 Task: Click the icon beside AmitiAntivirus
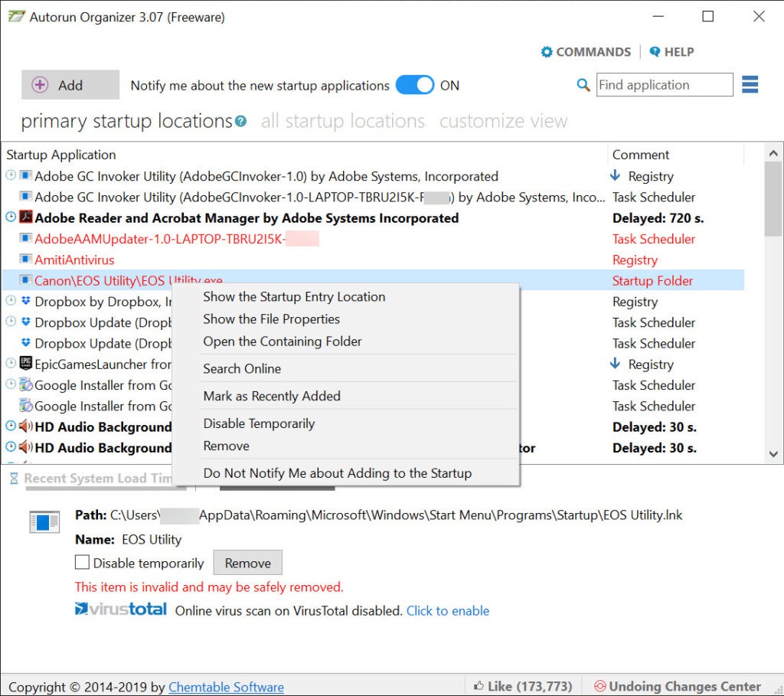point(26,259)
